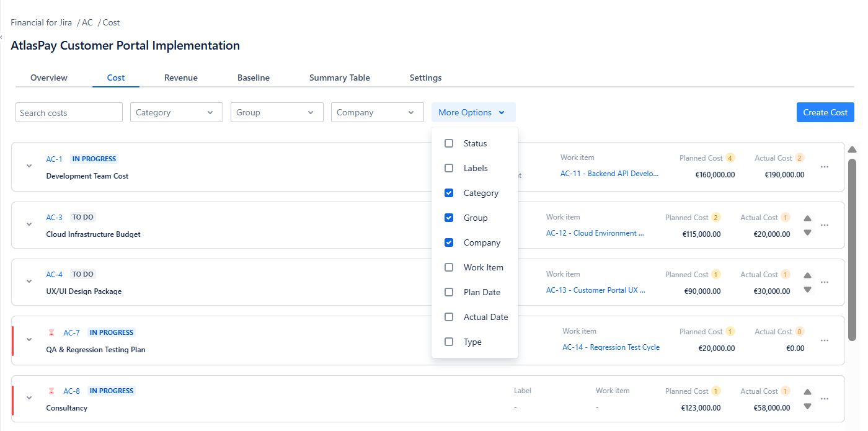Open the AC-4 issue link

[x=54, y=274]
